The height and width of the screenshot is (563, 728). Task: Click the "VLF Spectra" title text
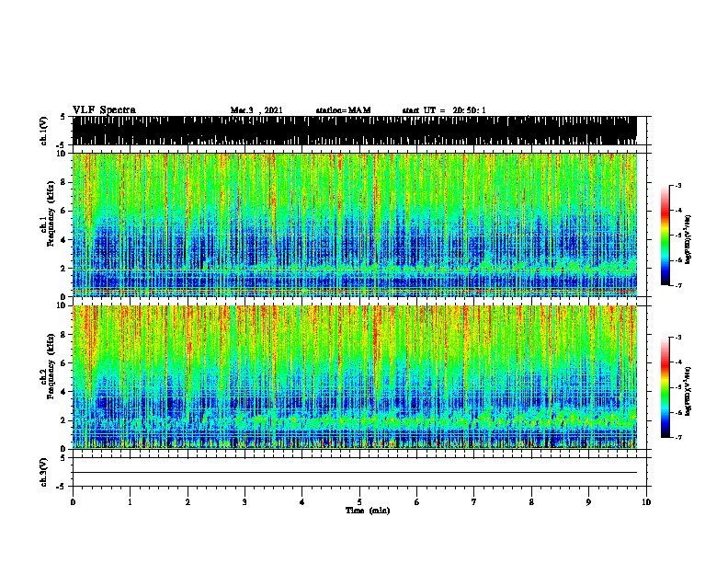coord(104,110)
